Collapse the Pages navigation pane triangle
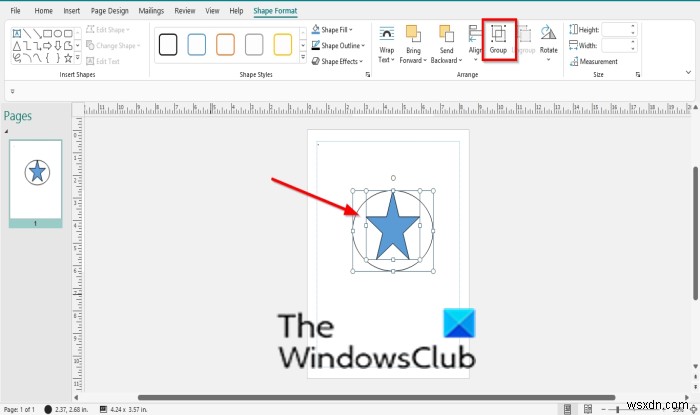 [6, 131]
